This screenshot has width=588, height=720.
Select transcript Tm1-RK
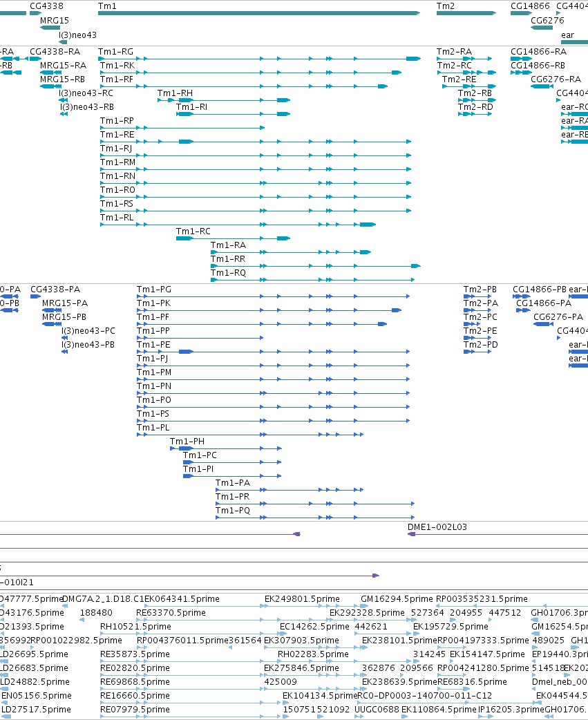251,73
